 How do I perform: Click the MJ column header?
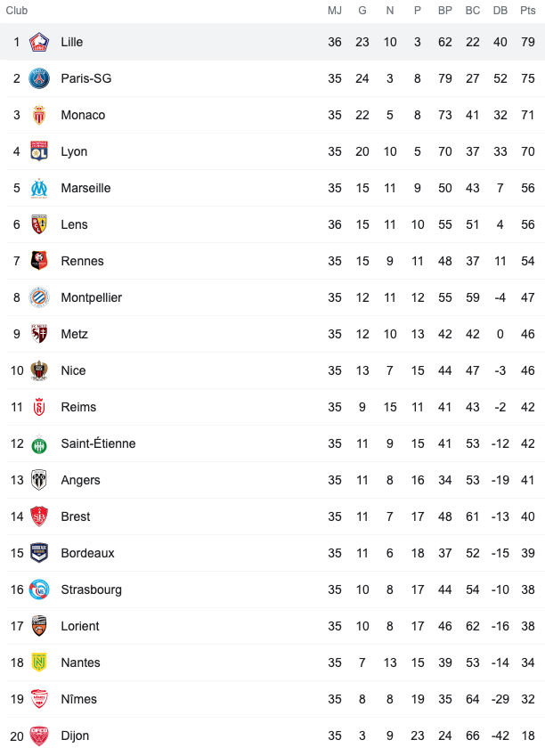334,11
